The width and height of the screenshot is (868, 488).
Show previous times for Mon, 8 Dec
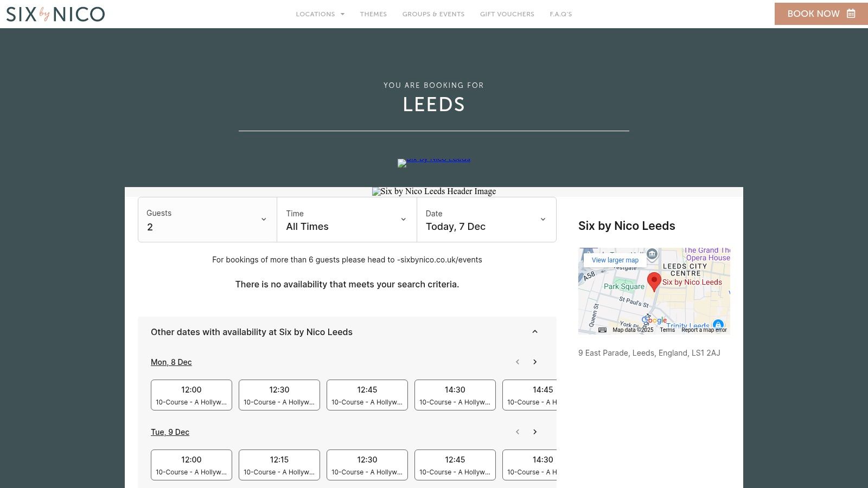(x=518, y=362)
